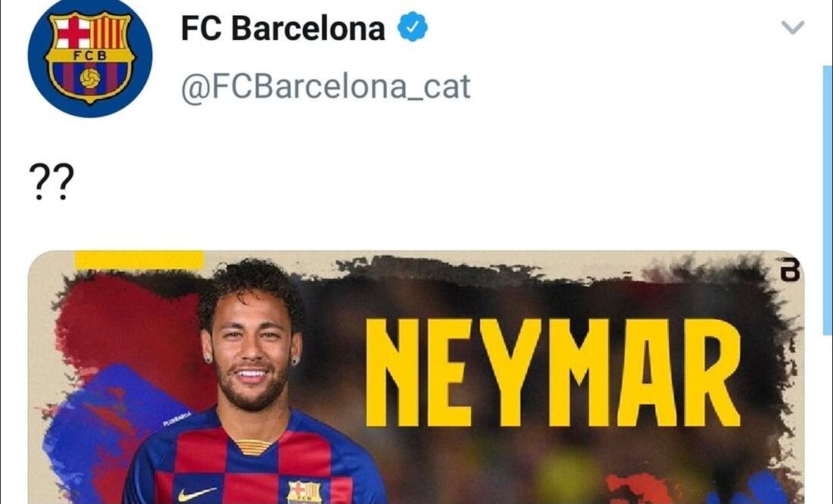Screen dimensions: 833x504
Task: Click the blue verified badge
Action: tap(413, 26)
